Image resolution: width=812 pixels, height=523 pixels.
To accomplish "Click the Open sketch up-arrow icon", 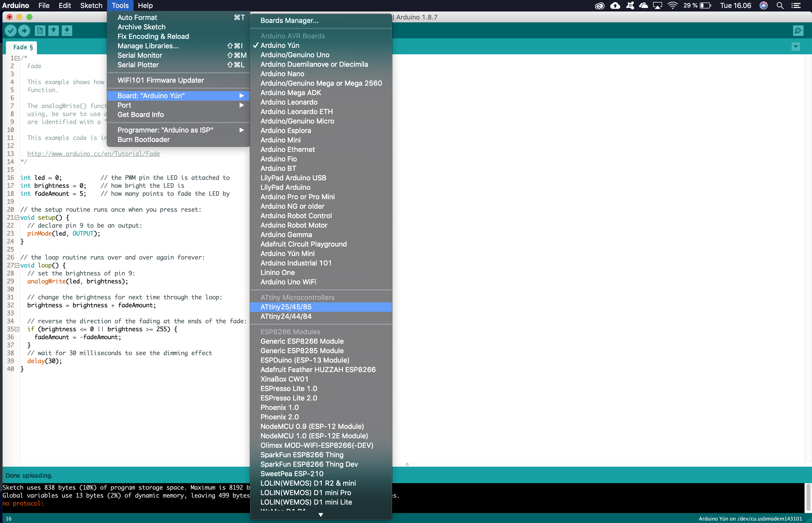I will 53,31.
